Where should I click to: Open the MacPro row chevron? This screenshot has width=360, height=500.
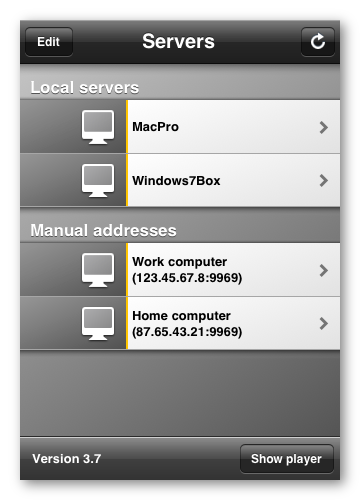tap(324, 127)
